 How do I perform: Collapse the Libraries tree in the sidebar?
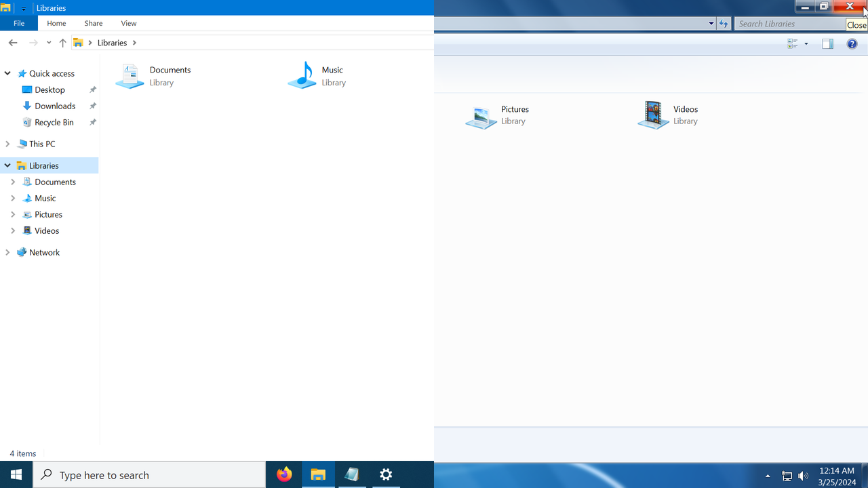coord(7,165)
